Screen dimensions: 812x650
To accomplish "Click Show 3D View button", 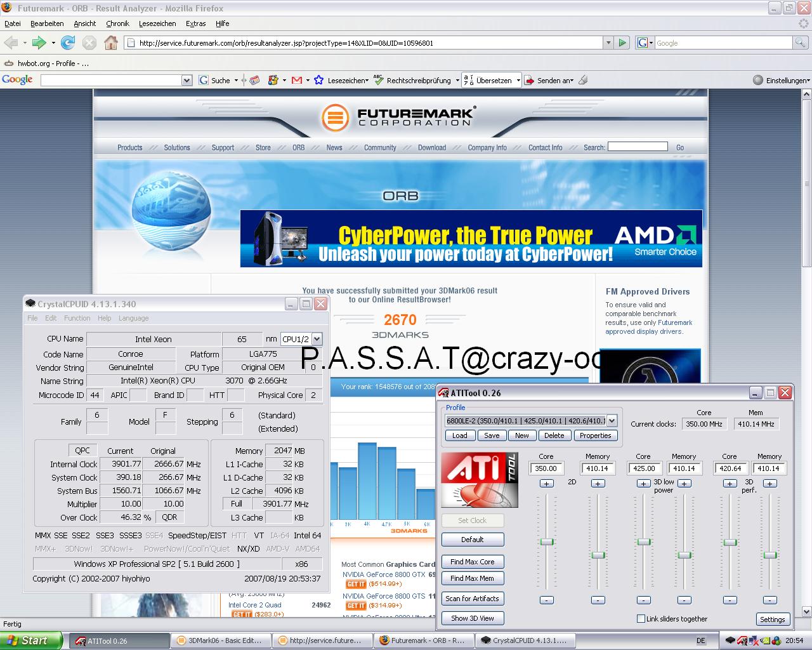I will [x=473, y=618].
